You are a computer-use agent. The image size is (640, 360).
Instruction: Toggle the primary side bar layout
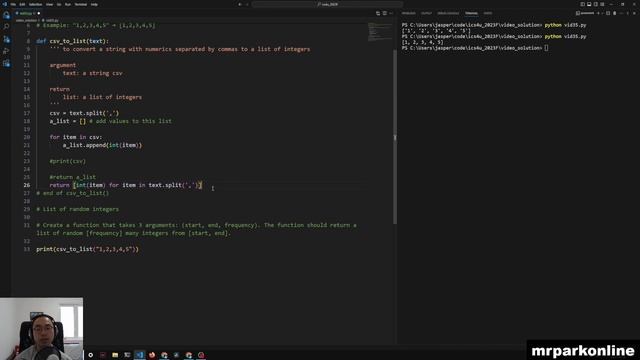[x=582, y=4]
